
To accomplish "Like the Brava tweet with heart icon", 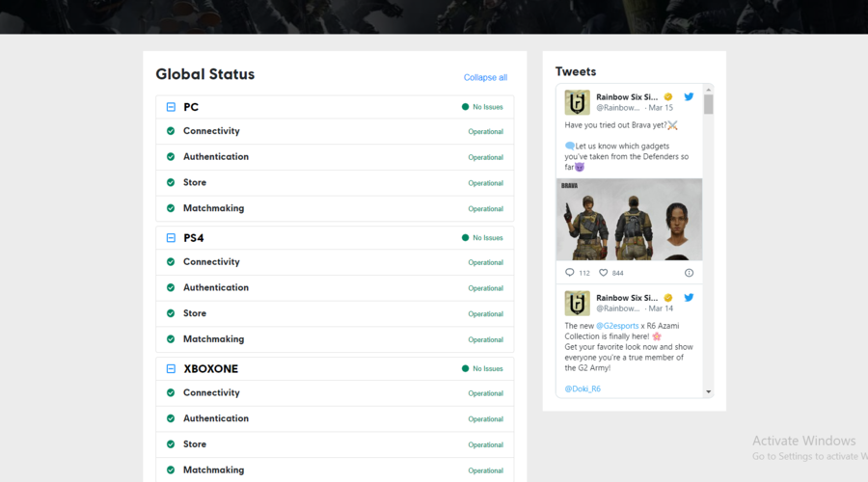I will 603,273.
